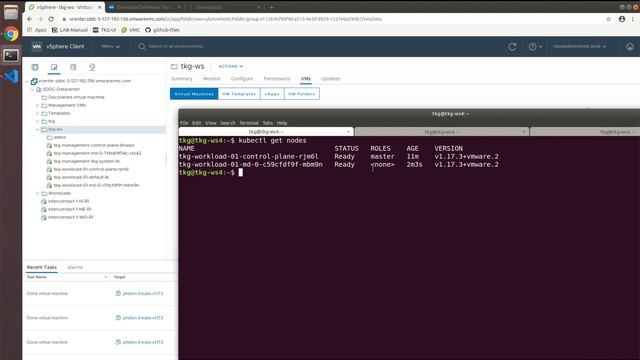Select the VM Templates sub-tab
640x360 pixels.
pos(239,94)
